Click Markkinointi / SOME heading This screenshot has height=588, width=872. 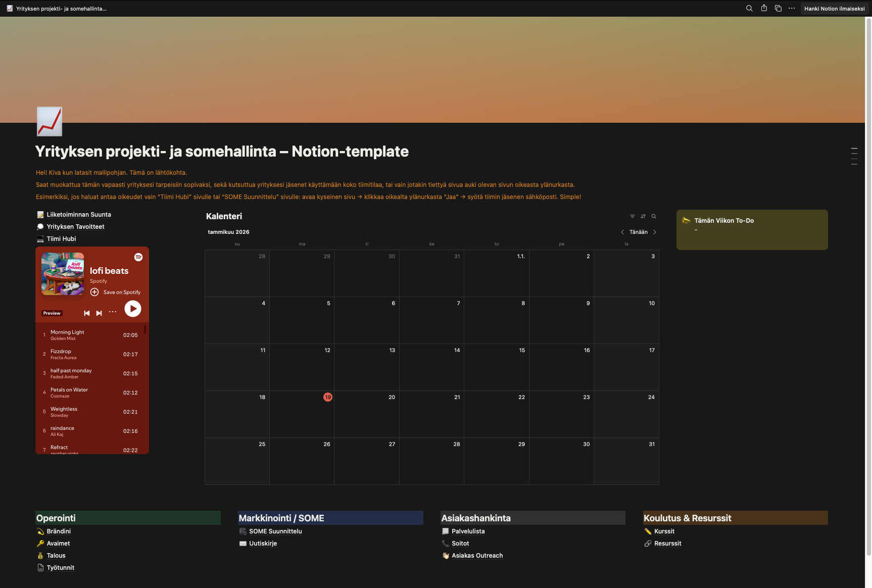click(281, 518)
